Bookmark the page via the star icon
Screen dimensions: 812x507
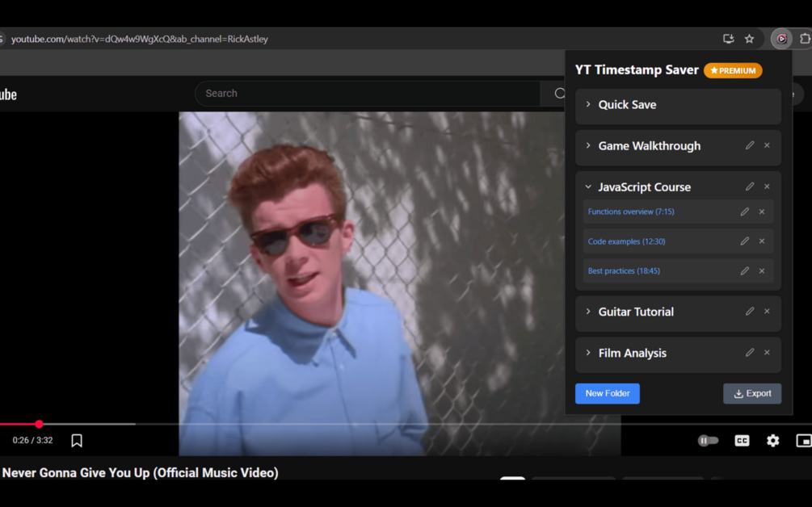tap(750, 38)
